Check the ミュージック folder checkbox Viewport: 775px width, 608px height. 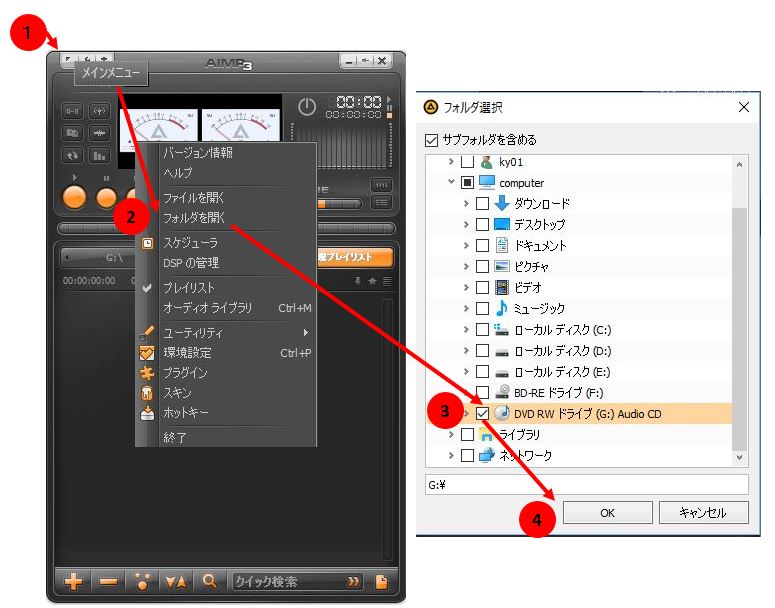(482, 308)
